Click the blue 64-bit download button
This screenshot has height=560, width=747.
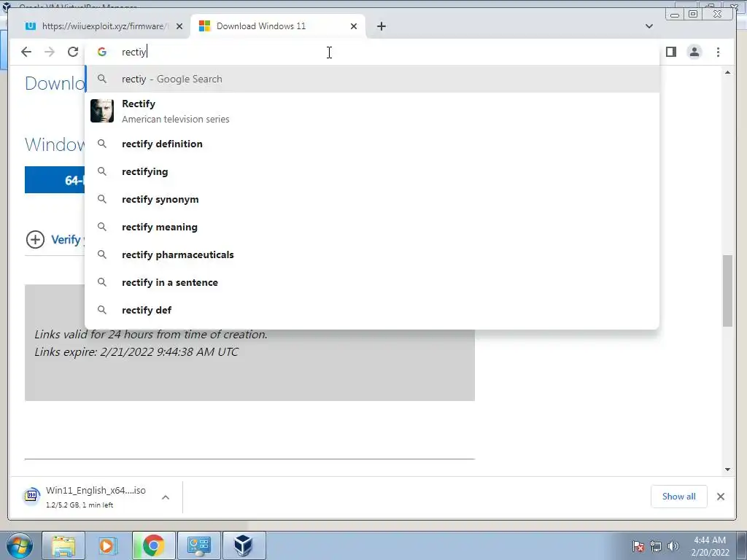click(55, 180)
